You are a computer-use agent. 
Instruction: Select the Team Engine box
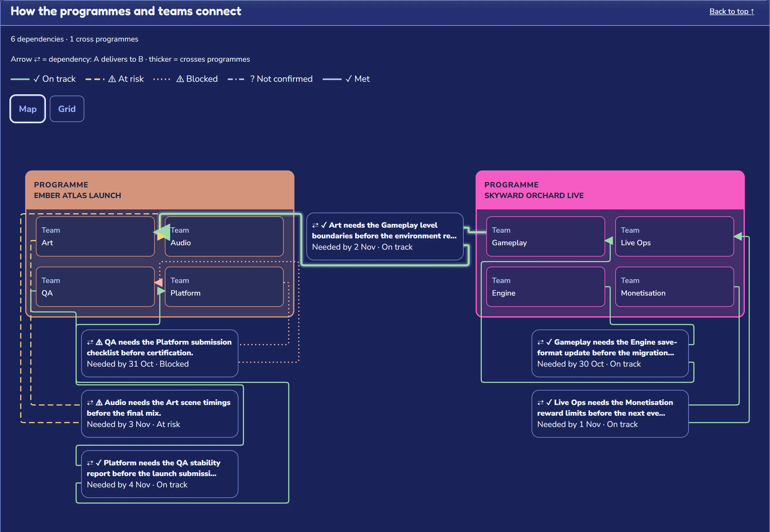545,287
